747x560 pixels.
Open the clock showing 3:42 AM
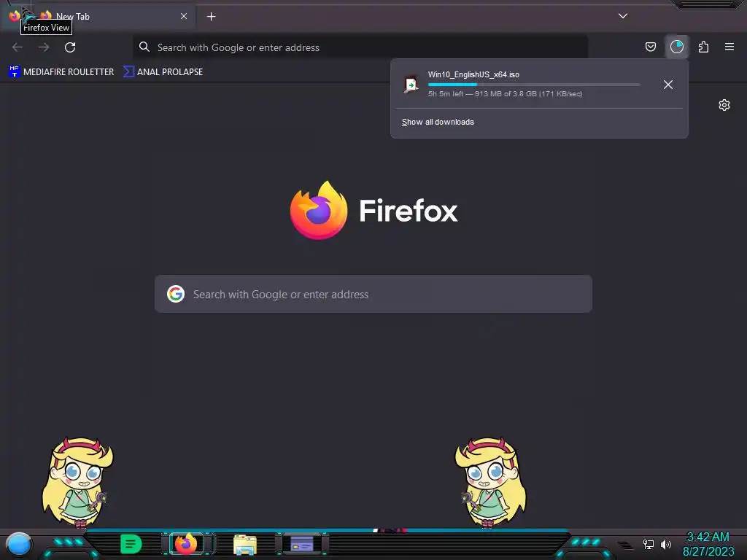coord(708,544)
